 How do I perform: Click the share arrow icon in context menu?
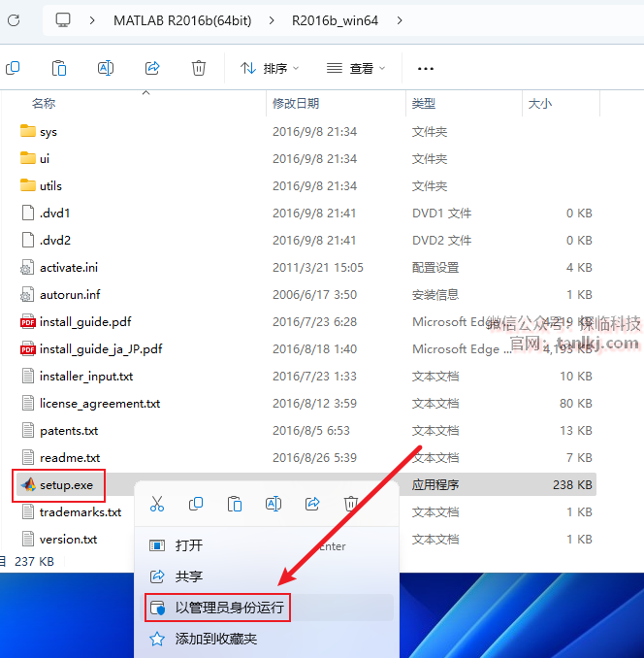[x=312, y=503]
